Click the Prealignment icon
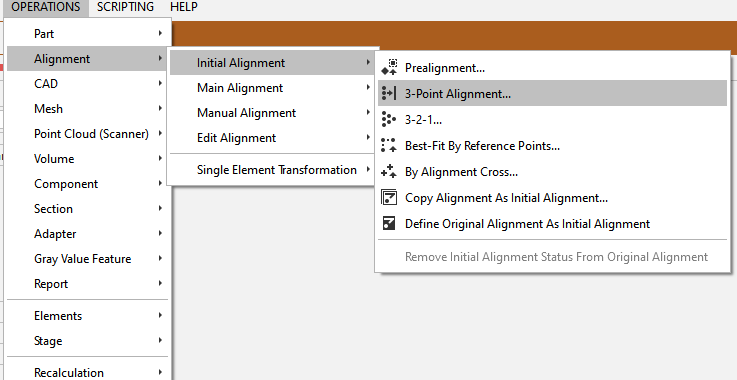 click(x=389, y=67)
